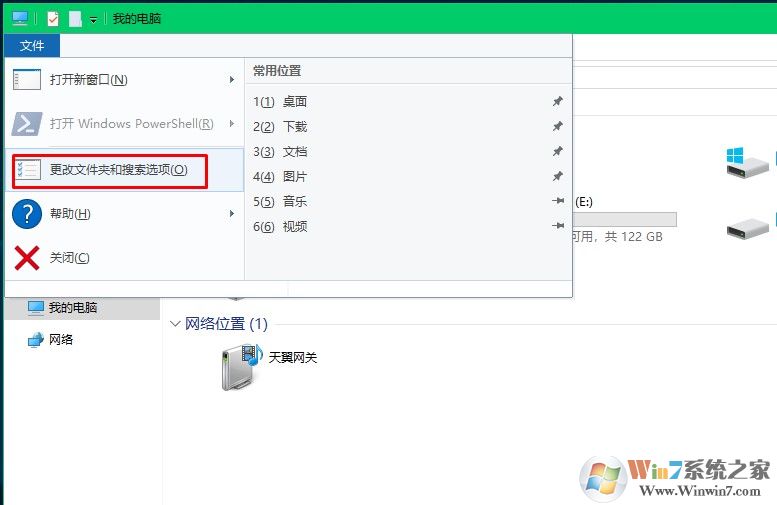
Task: Pin 视频 using its pin icon
Action: pyautogui.click(x=558, y=226)
